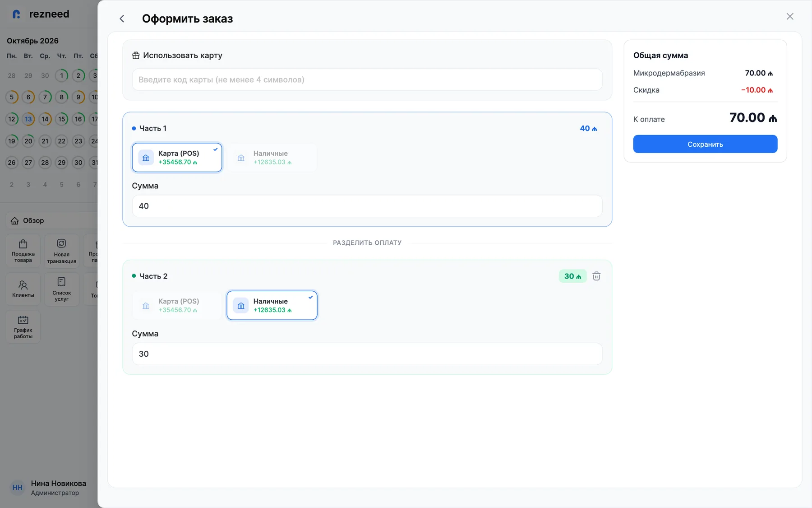
Task: Click the Скидка −10.00 value
Action: (757, 90)
